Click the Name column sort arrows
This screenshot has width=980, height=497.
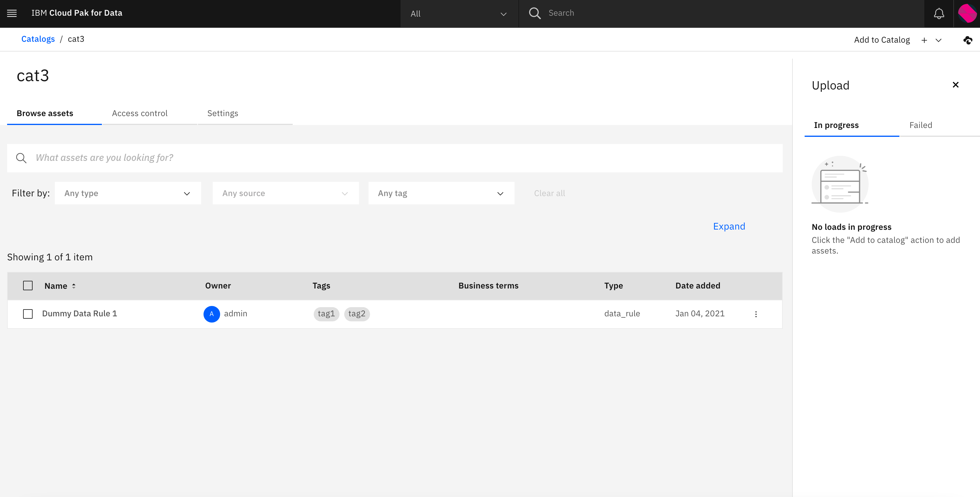pyautogui.click(x=74, y=286)
